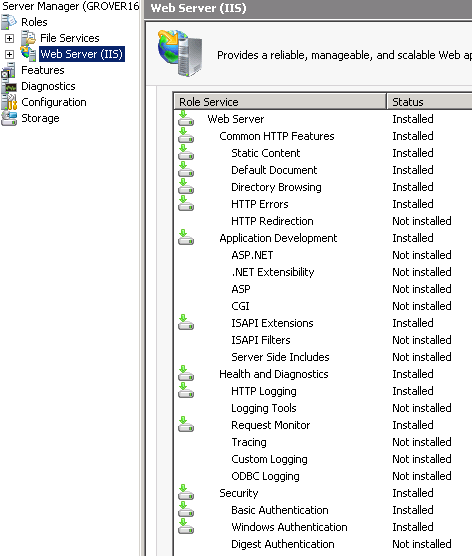Select the ISAPI Extensions row
472x556 pixels.
pos(323,323)
